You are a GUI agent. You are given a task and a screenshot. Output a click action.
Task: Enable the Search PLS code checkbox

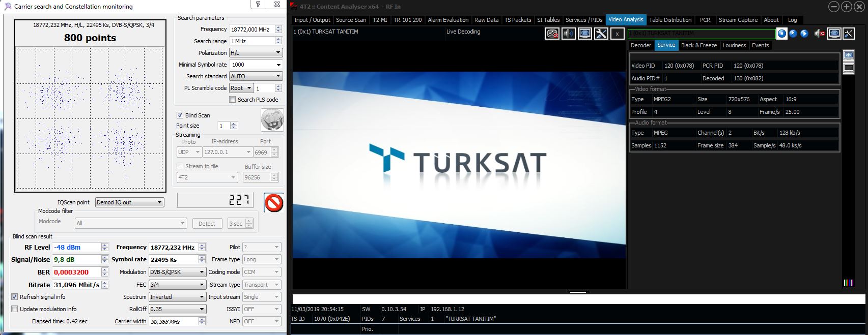(x=233, y=100)
